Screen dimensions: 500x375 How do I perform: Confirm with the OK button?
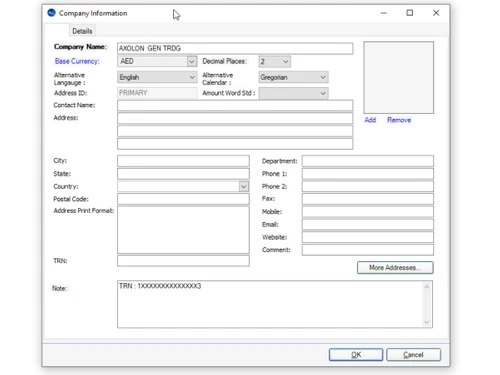coord(356,355)
